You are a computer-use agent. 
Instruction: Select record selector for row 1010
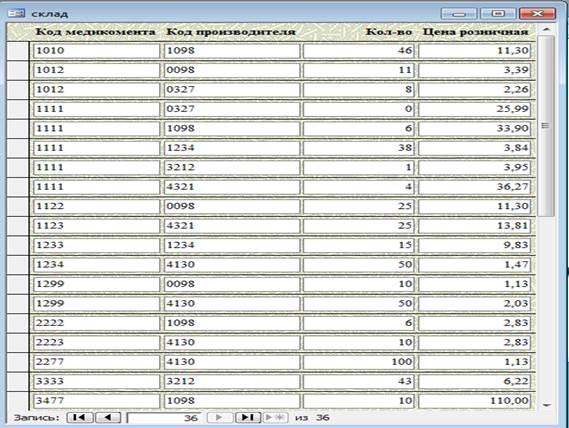click(x=17, y=51)
